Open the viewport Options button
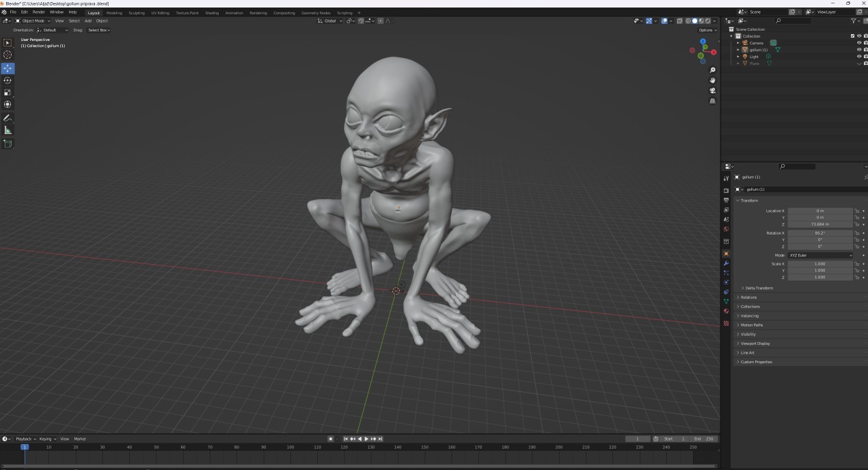868x470 pixels. click(x=707, y=30)
